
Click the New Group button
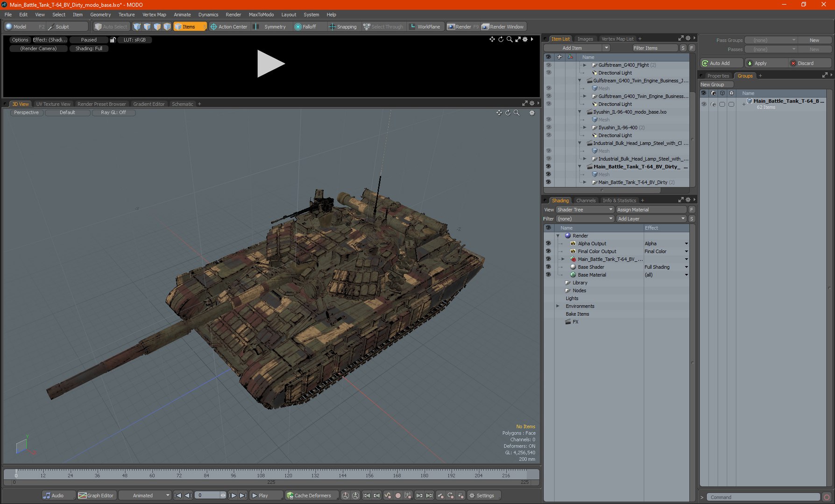716,84
